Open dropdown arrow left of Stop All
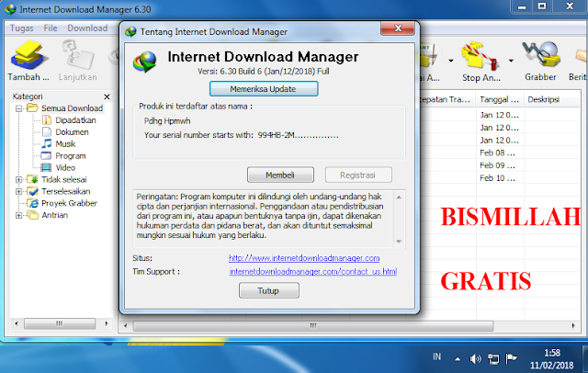Image resolution: width=588 pixels, height=373 pixels. [x=450, y=60]
